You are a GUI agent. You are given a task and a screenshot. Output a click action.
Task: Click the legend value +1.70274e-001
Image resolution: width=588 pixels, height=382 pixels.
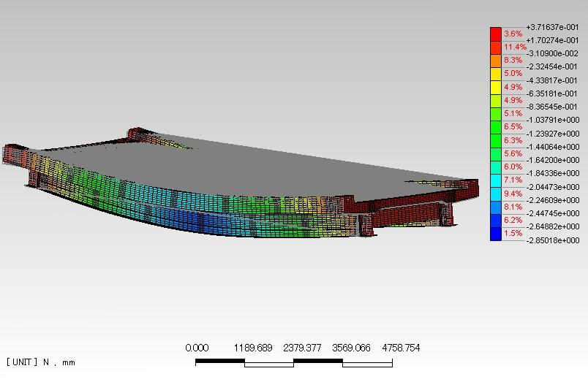552,40
